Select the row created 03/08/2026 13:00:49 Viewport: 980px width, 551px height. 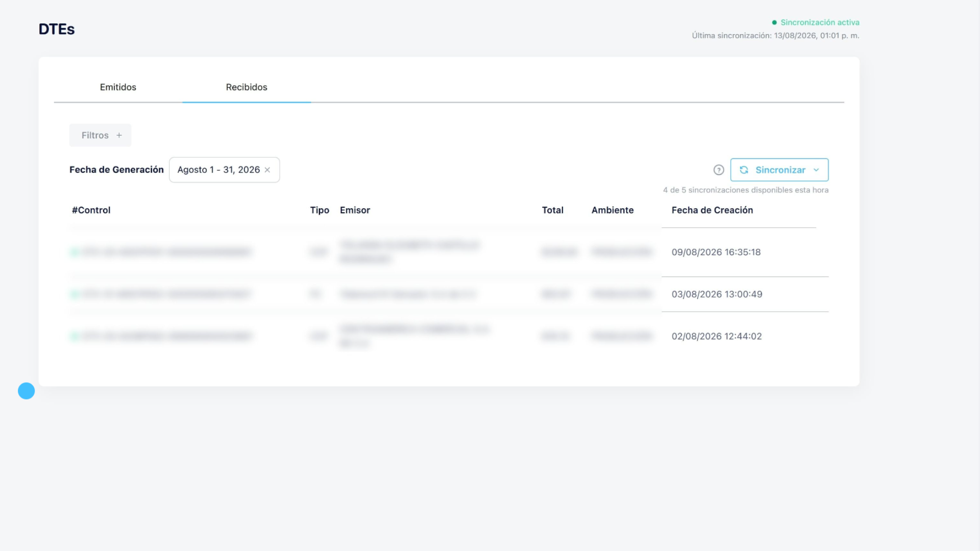coord(449,294)
